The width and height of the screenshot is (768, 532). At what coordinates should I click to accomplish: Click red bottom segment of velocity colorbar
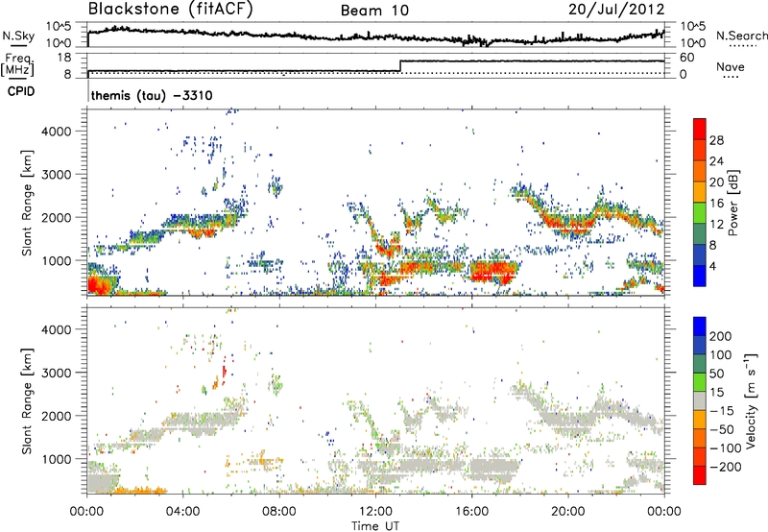point(700,475)
